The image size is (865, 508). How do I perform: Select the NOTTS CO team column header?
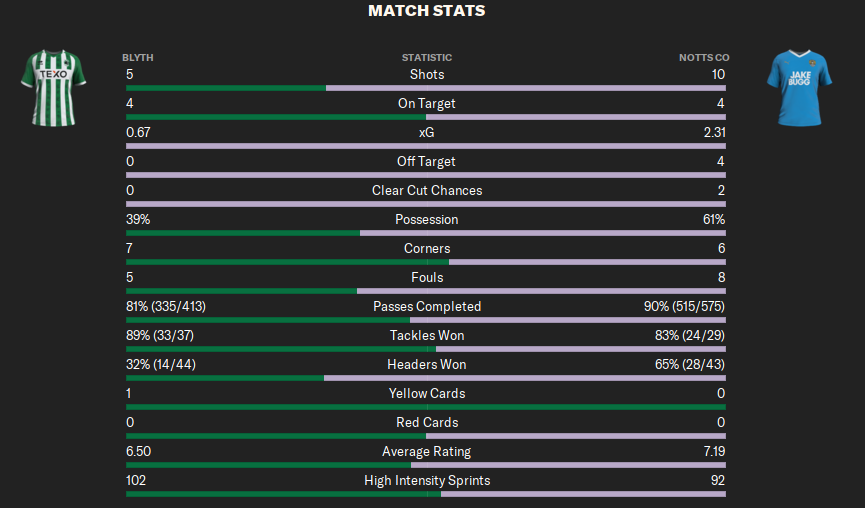(x=704, y=57)
